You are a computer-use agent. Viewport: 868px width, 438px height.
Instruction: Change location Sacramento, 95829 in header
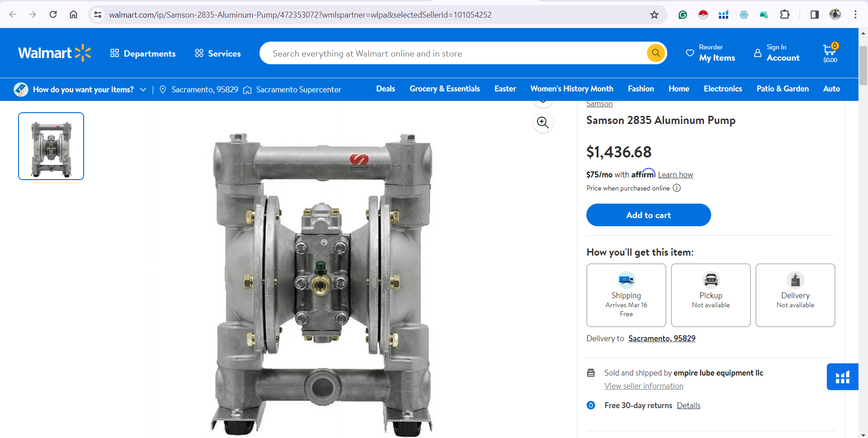pyautogui.click(x=199, y=90)
